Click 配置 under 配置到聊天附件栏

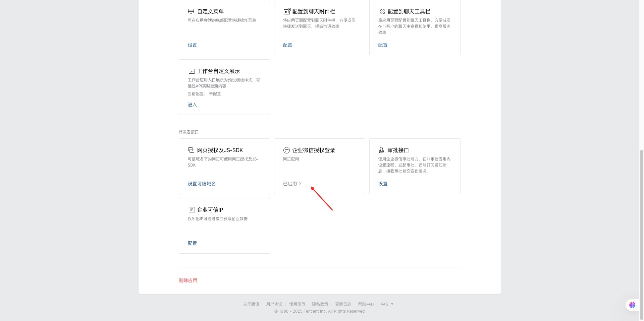coord(287,45)
